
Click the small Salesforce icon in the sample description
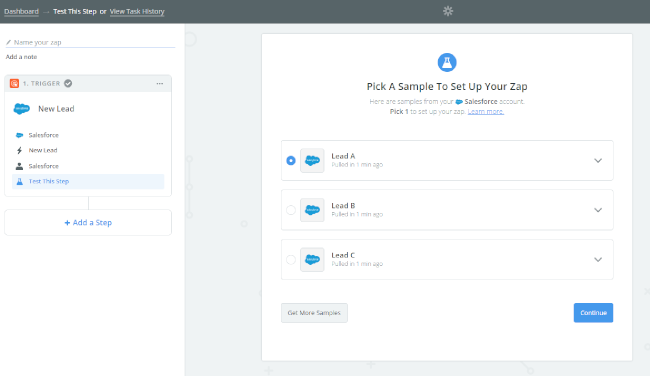(459, 102)
